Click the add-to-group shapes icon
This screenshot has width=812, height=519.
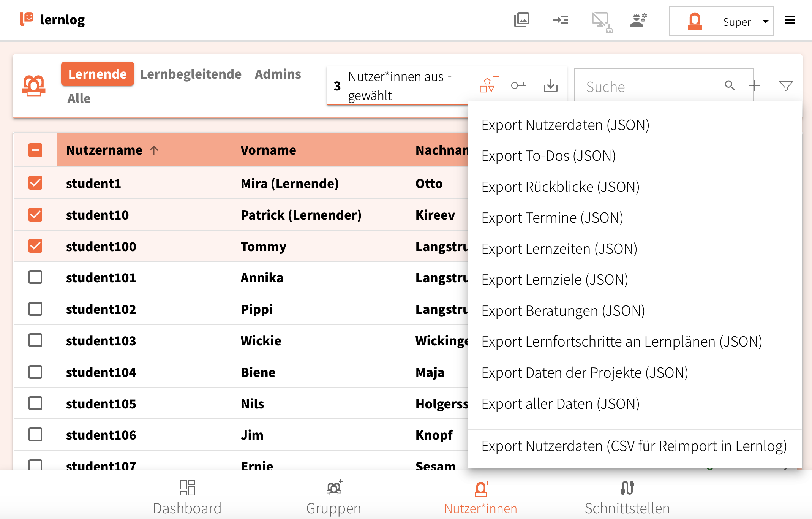489,84
